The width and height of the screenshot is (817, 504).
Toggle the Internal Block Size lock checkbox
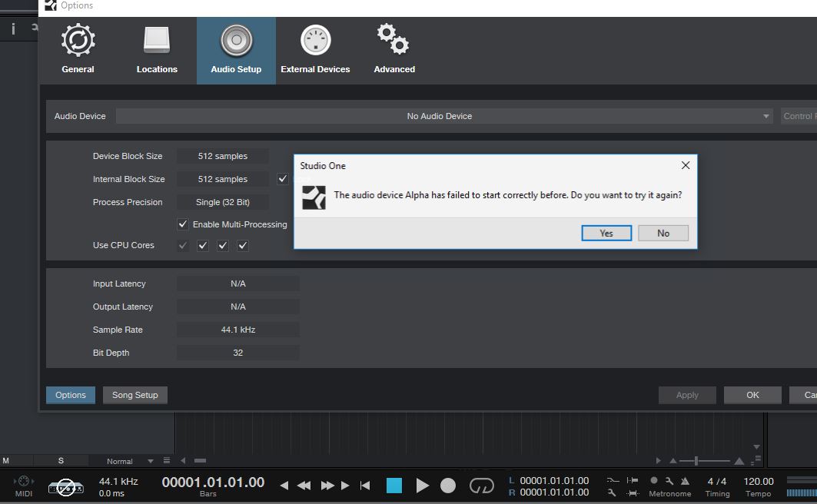(x=282, y=179)
